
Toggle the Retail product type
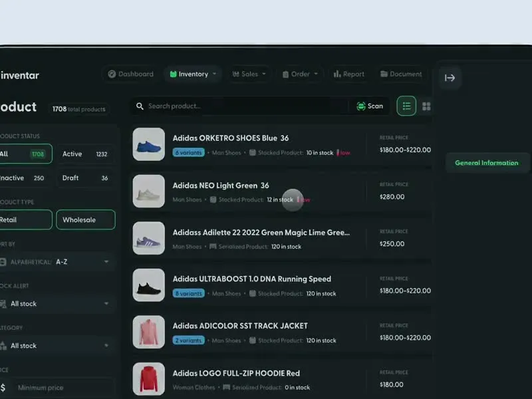(25, 220)
